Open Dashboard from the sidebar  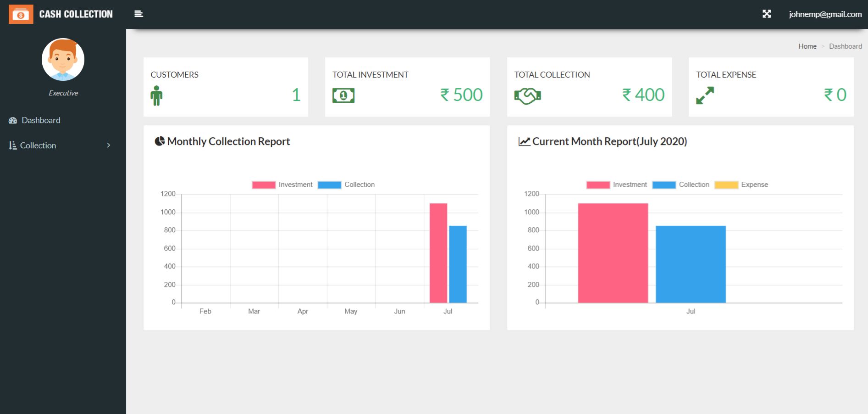coord(41,120)
